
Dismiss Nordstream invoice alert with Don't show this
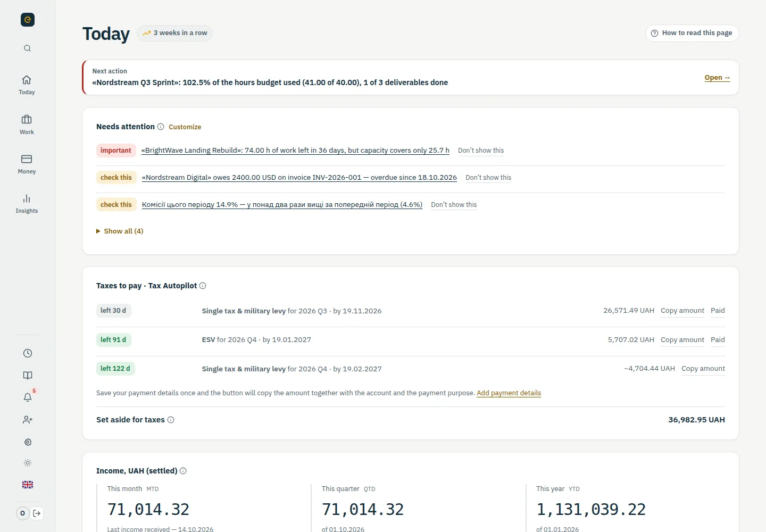488,178
